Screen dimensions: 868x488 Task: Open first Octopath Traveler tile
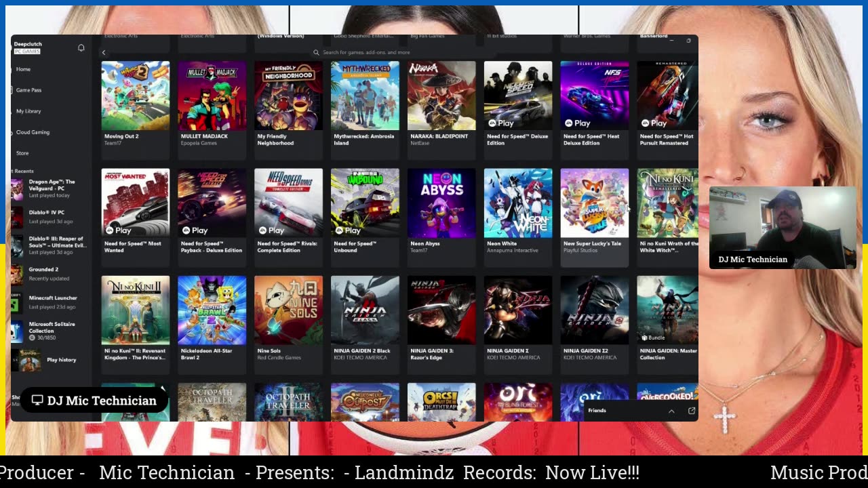click(x=212, y=402)
